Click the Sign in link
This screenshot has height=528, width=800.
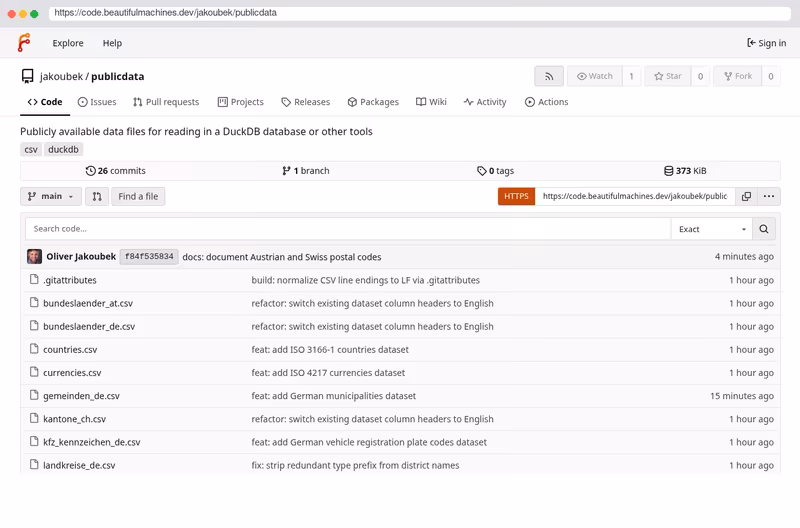766,43
